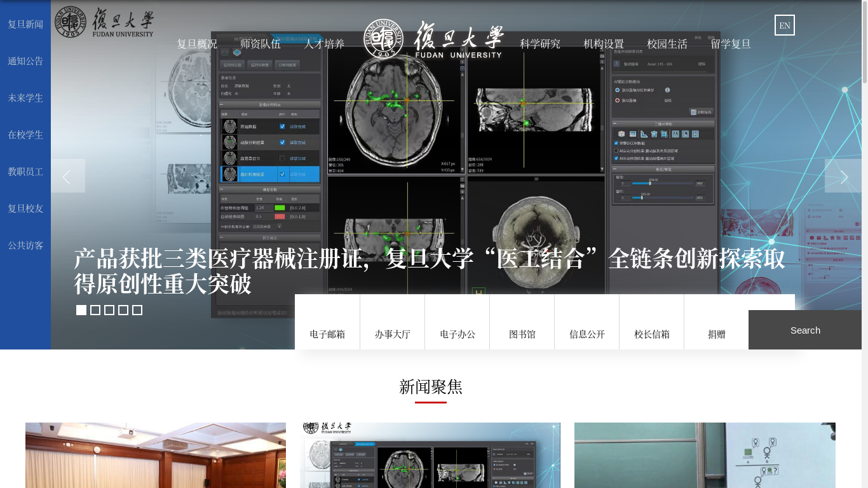Viewport: 868px width, 488px height.
Task: Select the second carousel indicator dot
Action: (x=95, y=310)
